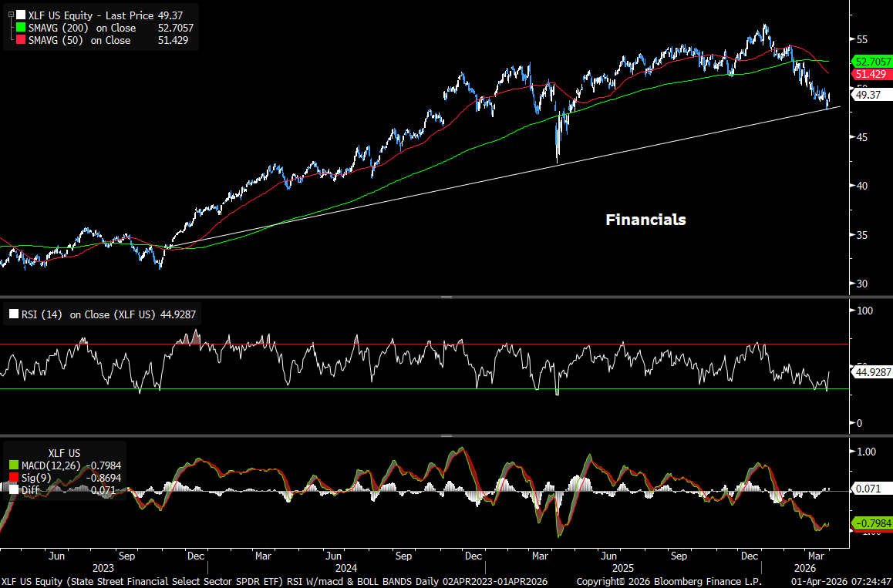893x588 pixels.
Task: Click the 2023 year label on time axis
Action: 103,568
